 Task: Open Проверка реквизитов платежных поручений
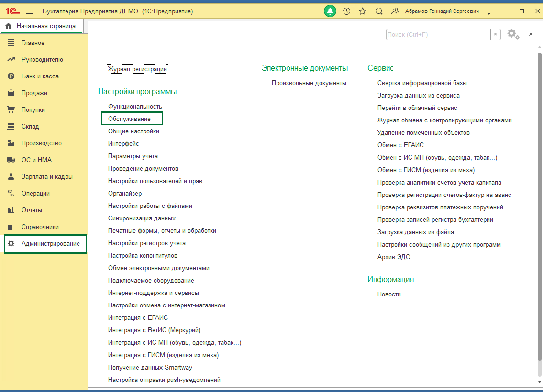tap(441, 207)
